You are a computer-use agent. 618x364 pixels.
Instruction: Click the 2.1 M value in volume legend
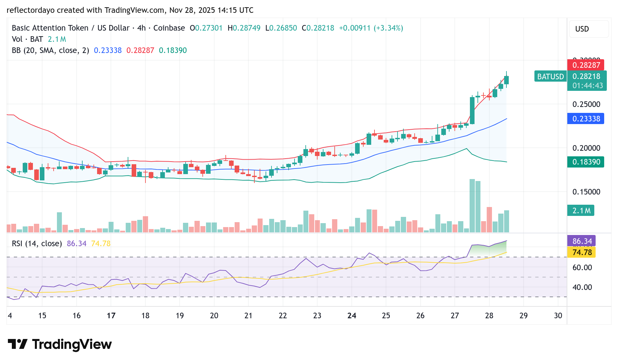tap(57, 39)
